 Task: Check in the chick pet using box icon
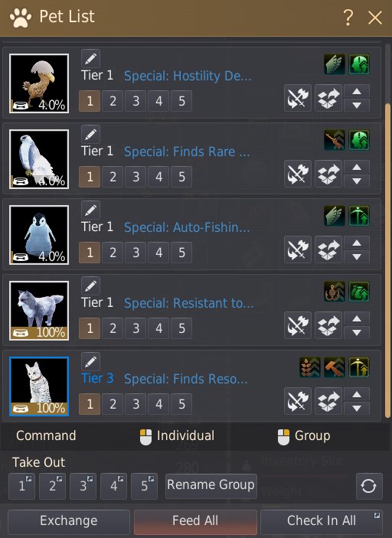[328, 98]
